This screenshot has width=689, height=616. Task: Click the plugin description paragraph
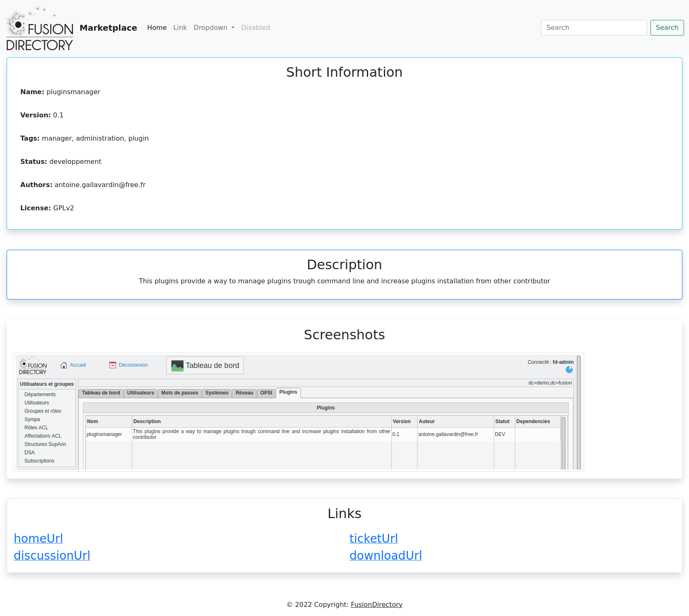click(x=344, y=281)
